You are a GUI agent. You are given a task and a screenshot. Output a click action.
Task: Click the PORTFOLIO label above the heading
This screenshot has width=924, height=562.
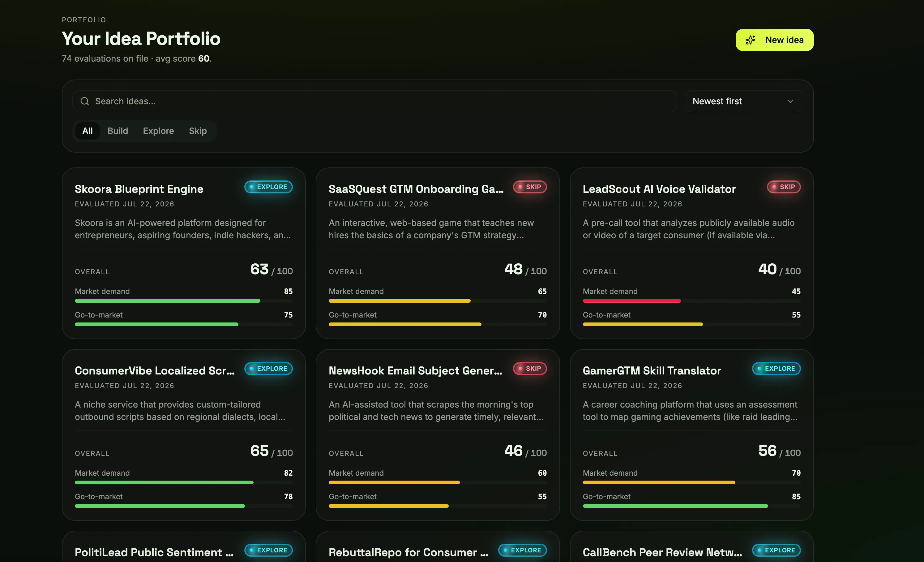[x=84, y=20]
